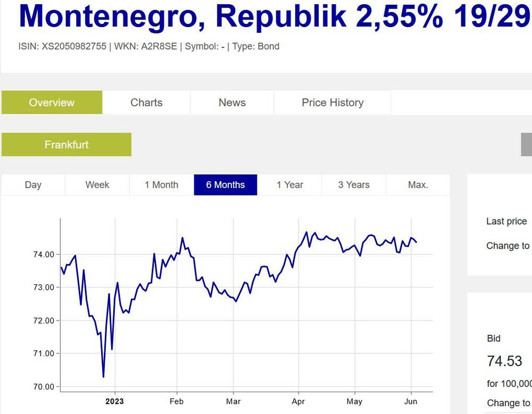This screenshot has height=414, width=532.
Task: View the 3 Years chart range
Action: [x=354, y=185]
